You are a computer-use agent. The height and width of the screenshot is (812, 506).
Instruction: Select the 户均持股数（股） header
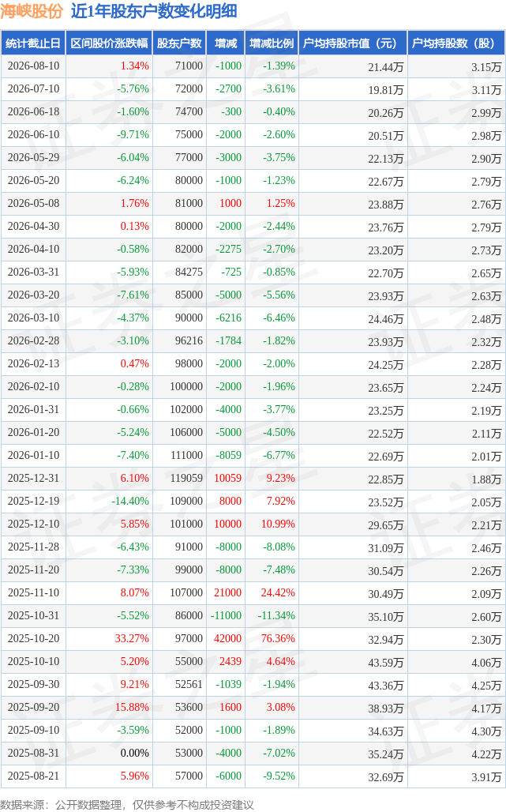(455, 43)
